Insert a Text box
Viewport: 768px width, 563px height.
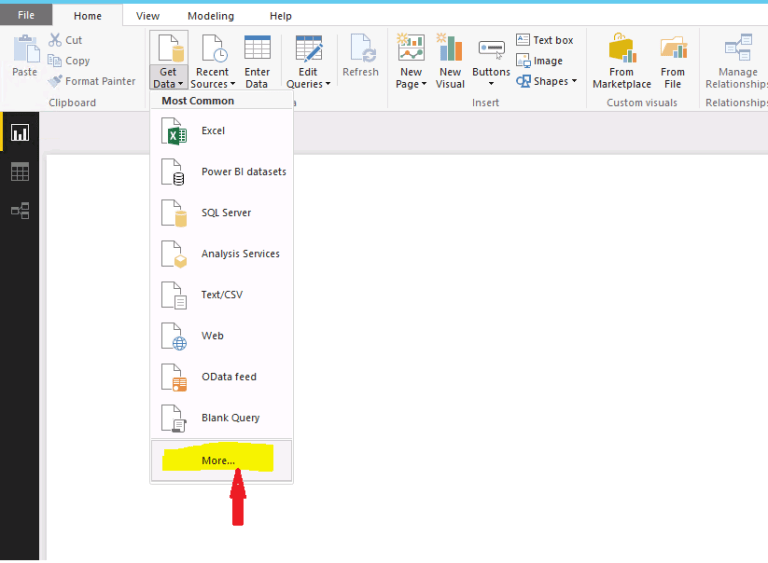click(545, 40)
